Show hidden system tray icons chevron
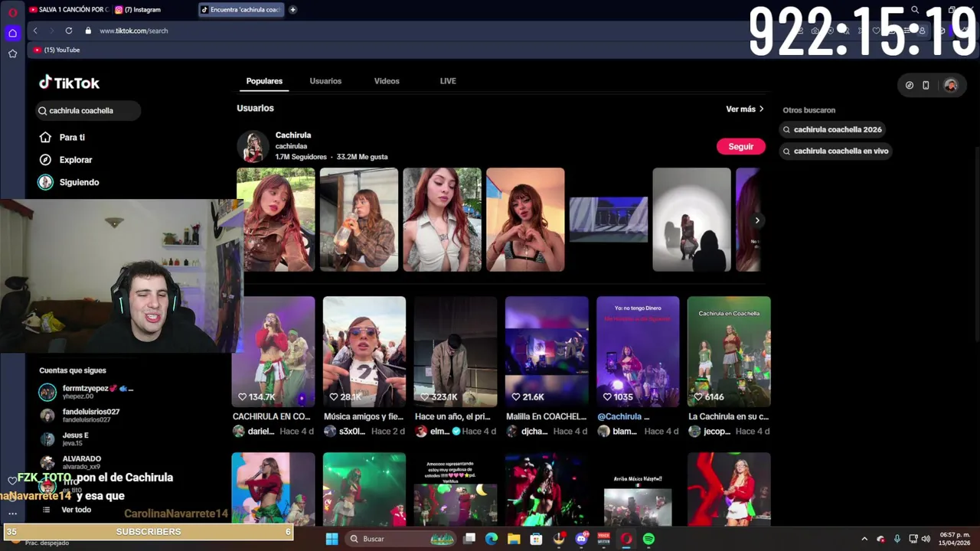The height and width of the screenshot is (551, 980). click(864, 539)
